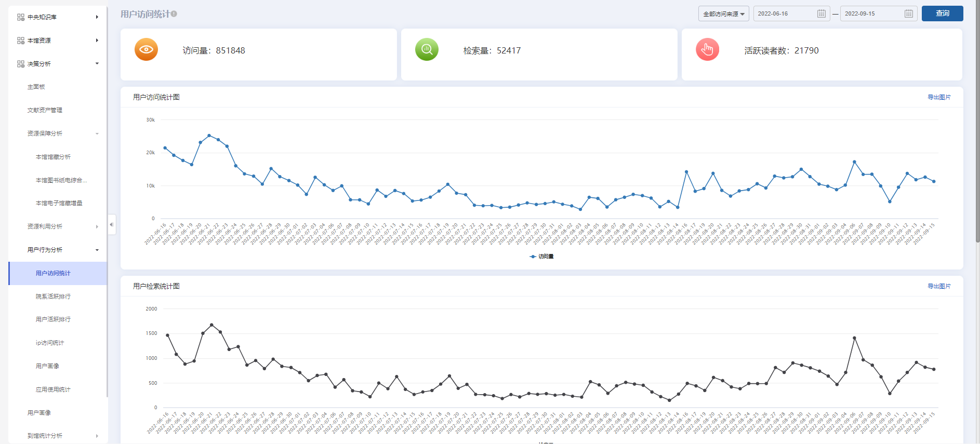
Task: Click the 中央知识库 grid icon
Action: click(x=21, y=17)
